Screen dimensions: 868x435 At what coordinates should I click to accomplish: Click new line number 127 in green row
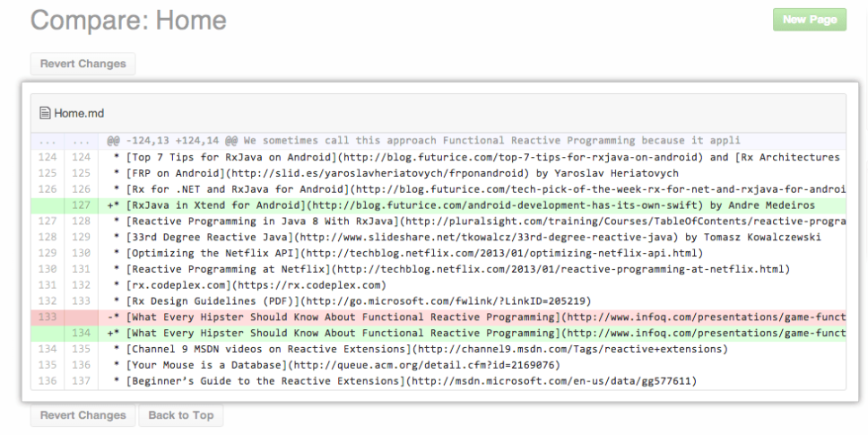[81, 205]
